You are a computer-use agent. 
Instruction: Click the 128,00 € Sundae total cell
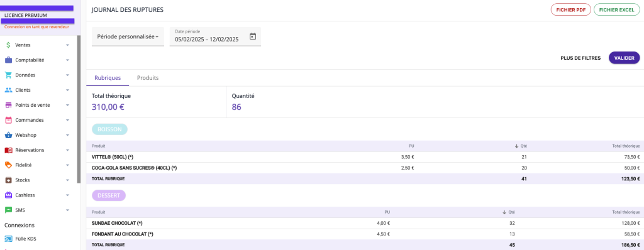(x=630, y=223)
